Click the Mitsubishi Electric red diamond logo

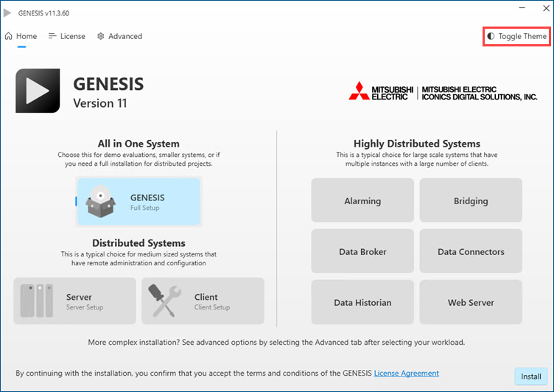(x=360, y=91)
